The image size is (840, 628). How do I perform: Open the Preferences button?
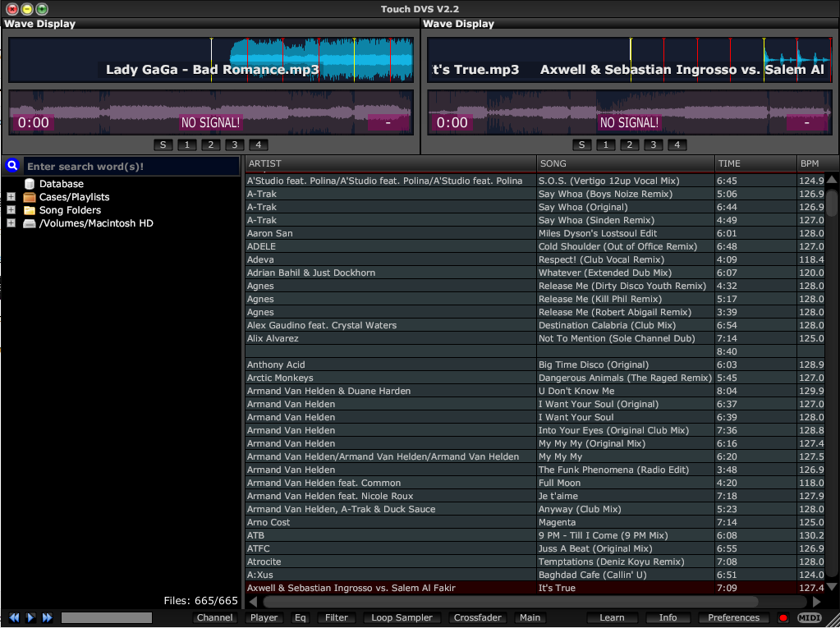tap(733, 617)
